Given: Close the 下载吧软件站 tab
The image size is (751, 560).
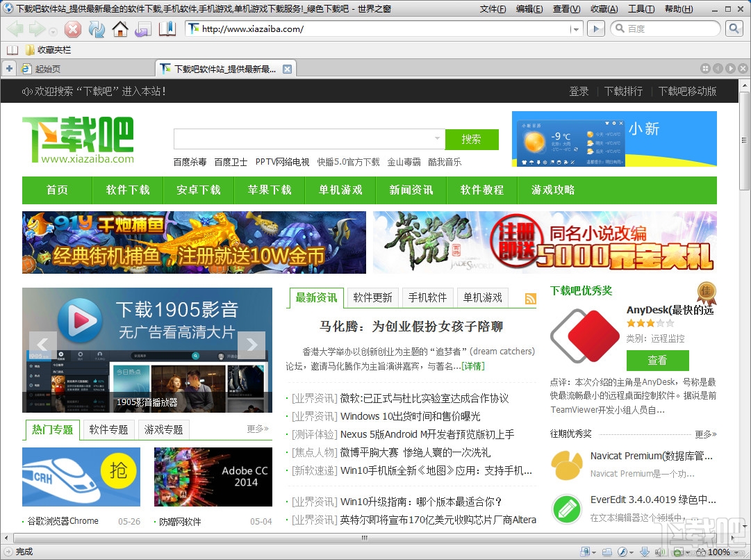Looking at the screenshot, I should point(287,69).
